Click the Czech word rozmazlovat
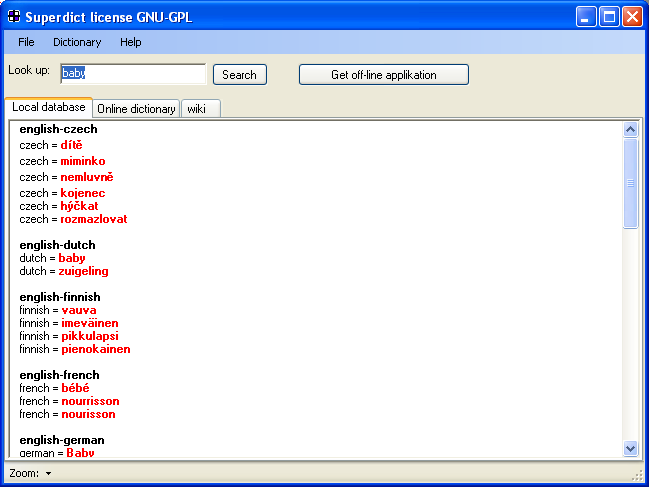The image size is (649, 487). [x=94, y=219]
